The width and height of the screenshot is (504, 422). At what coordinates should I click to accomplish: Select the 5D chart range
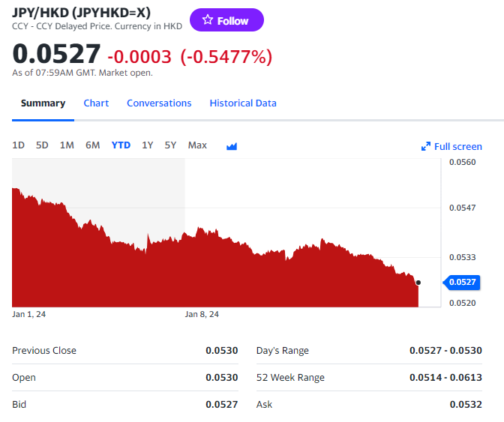click(42, 145)
